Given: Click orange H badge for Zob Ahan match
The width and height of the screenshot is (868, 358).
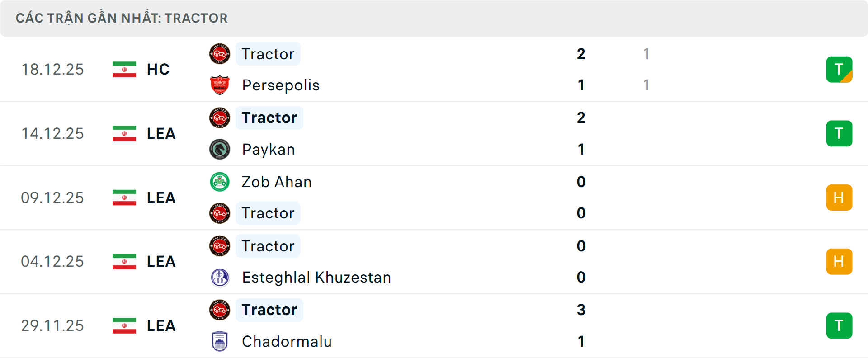Looking at the screenshot, I should click(839, 198).
